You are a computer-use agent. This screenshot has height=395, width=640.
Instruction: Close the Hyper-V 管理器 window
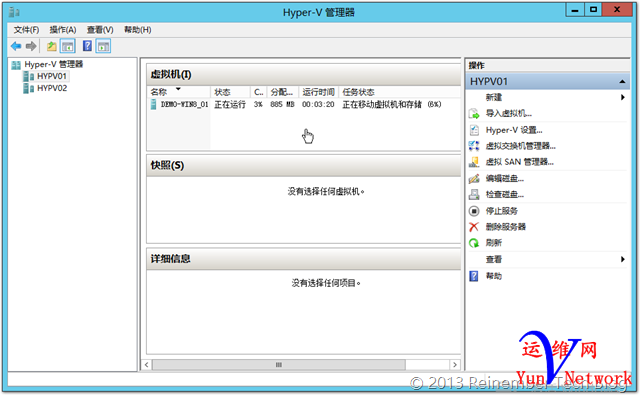tap(617, 10)
